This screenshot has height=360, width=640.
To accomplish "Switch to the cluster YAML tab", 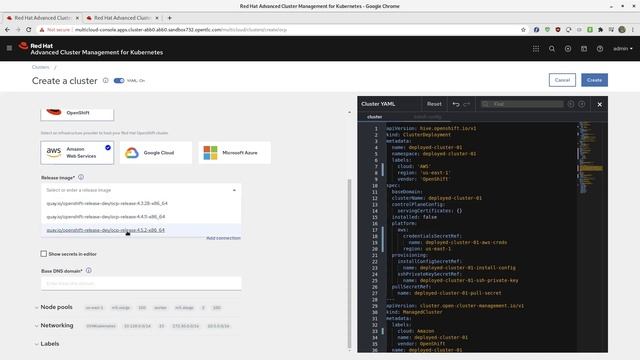I will click(374, 117).
